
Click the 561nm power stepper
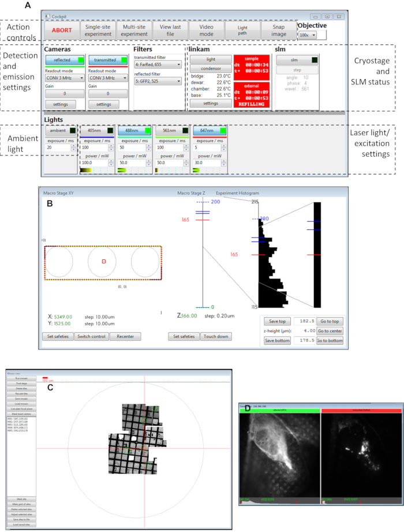186,163
